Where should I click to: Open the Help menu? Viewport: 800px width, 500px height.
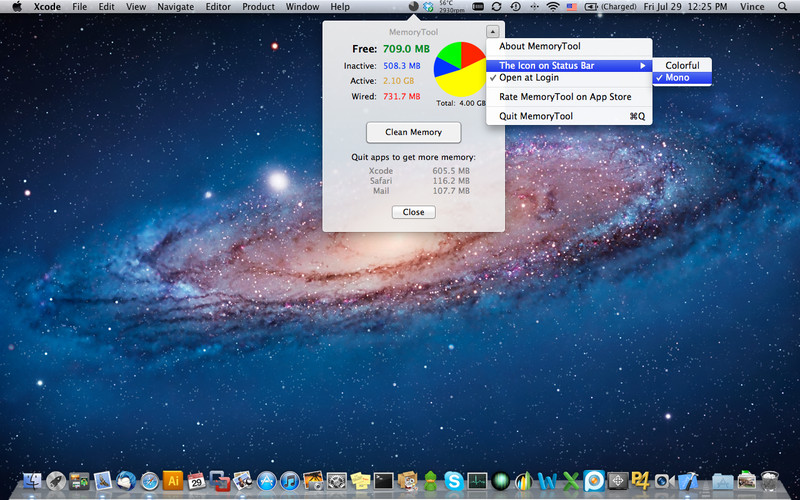(x=340, y=7)
